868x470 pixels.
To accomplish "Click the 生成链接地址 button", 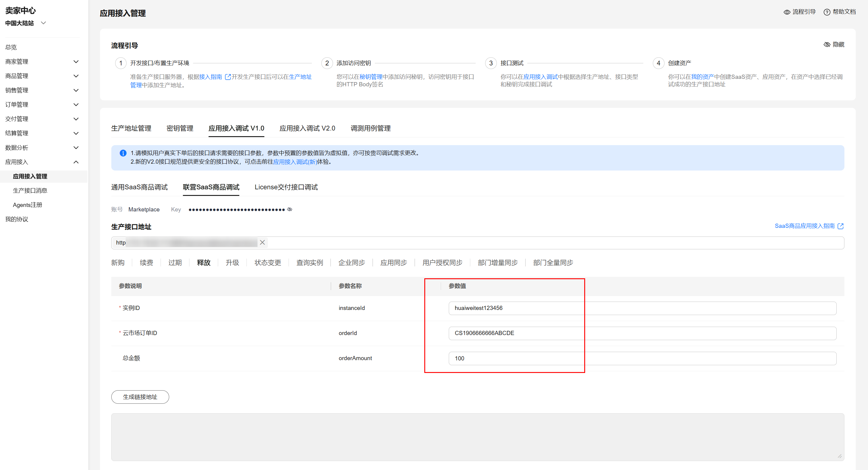I will coord(140,397).
